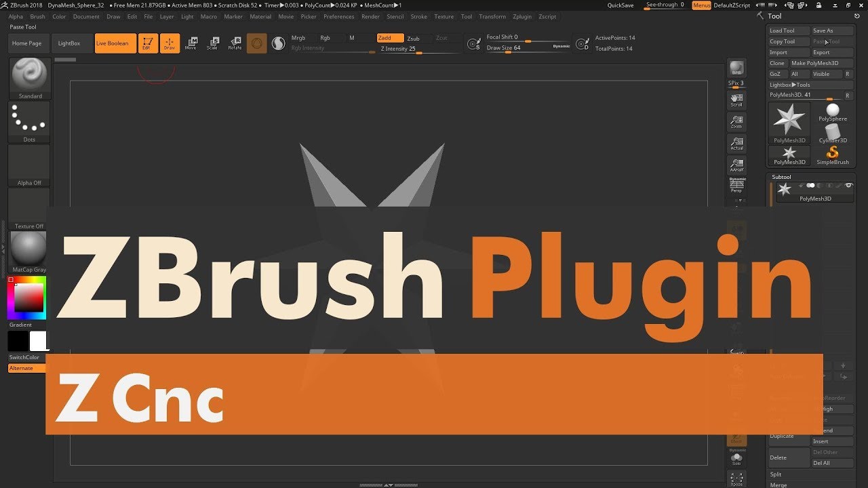Viewport: 868px width, 488px height.
Task: Select the Standard brush thumbnail
Action: pyautogui.click(x=29, y=79)
